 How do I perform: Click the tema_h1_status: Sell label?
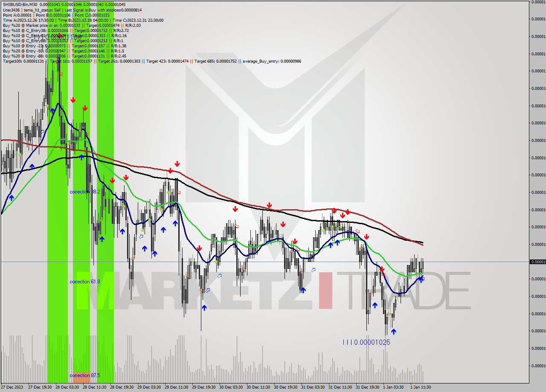[42, 10]
